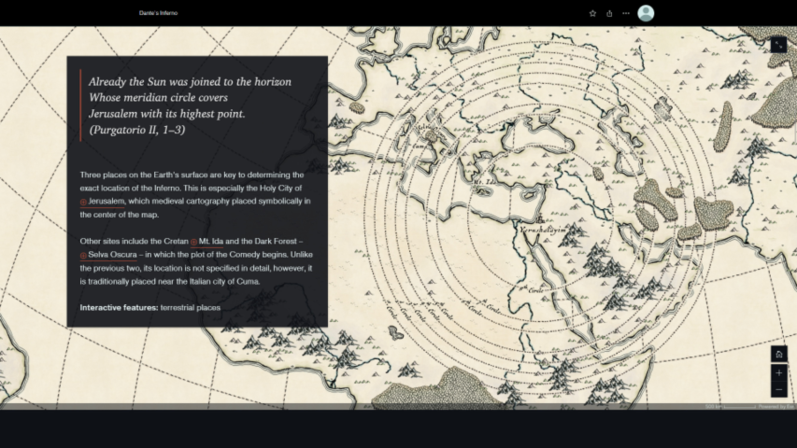Open the user profile avatar
Viewport: 797px width, 448px height.
[646, 13]
